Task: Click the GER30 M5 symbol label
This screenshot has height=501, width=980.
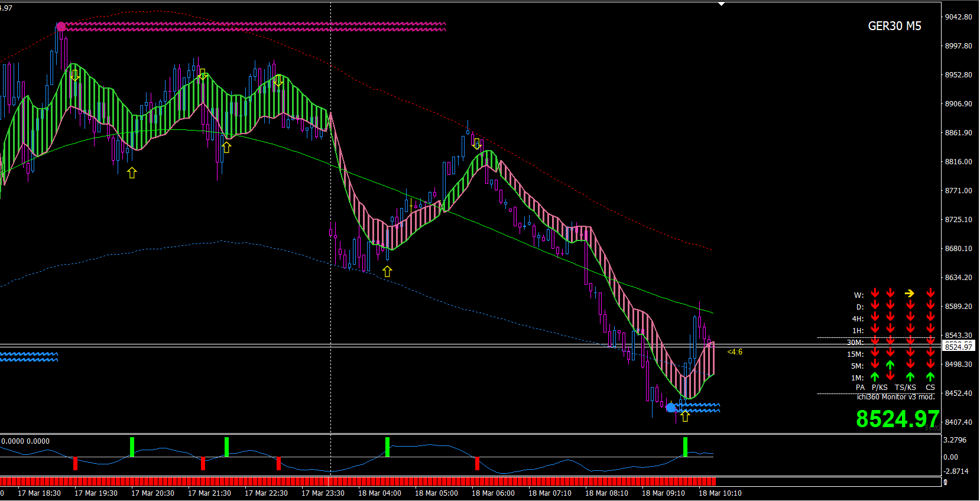Action: click(x=894, y=26)
